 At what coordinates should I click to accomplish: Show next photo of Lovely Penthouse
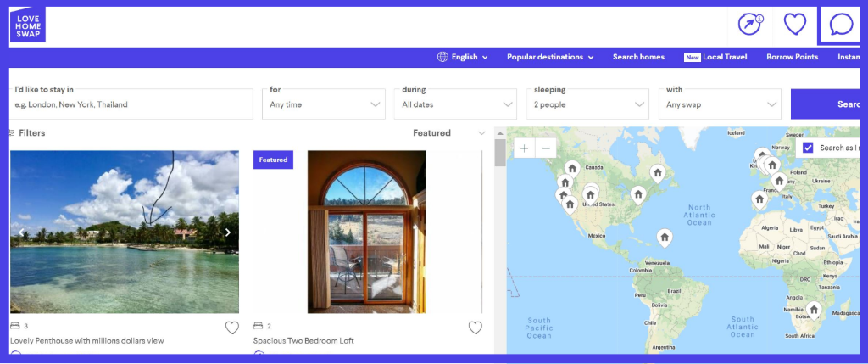point(227,232)
